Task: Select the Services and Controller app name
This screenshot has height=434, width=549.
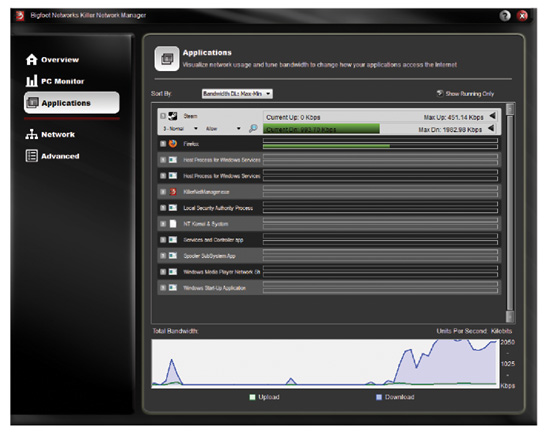Action: click(213, 240)
